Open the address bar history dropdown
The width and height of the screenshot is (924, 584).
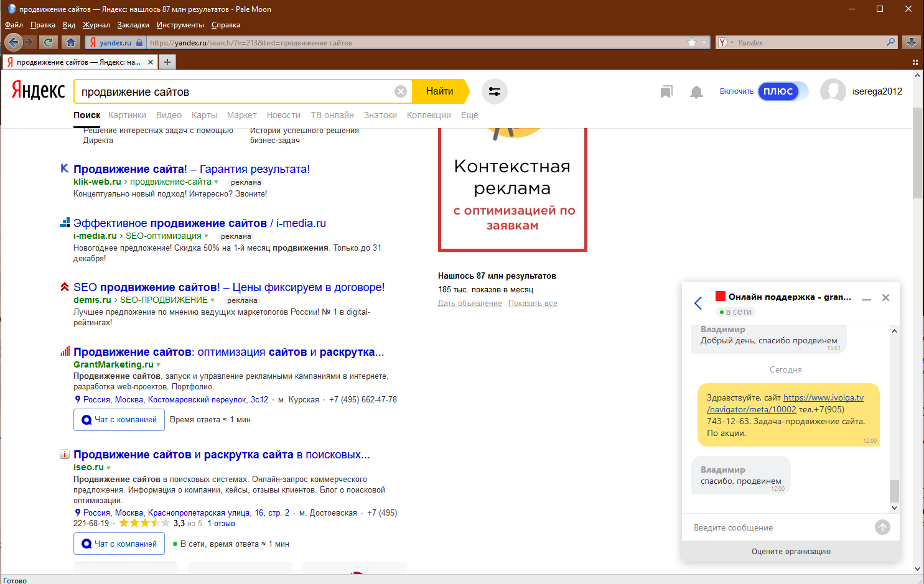(704, 42)
